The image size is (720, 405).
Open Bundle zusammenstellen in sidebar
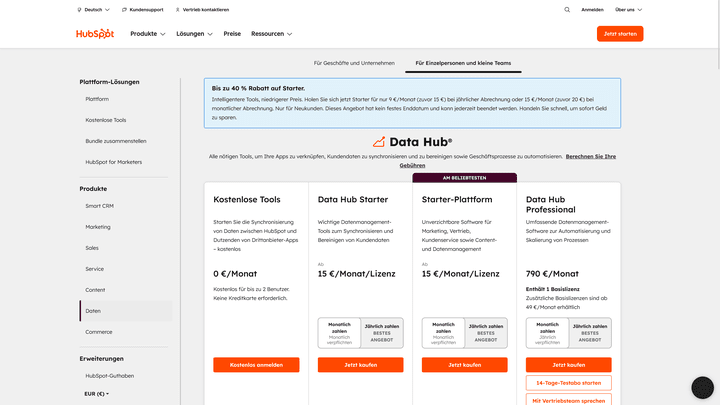tap(116, 141)
